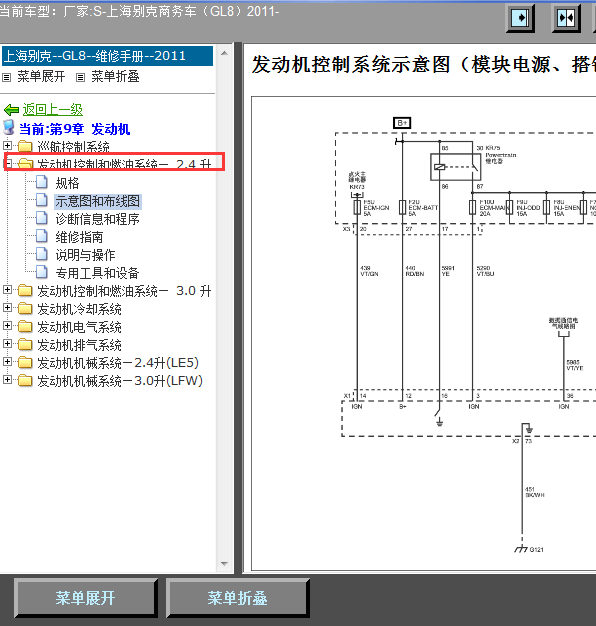The width and height of the screenshot is (596, 626).
Task: Click the green back arrow icon
Action: pos(11,109)
